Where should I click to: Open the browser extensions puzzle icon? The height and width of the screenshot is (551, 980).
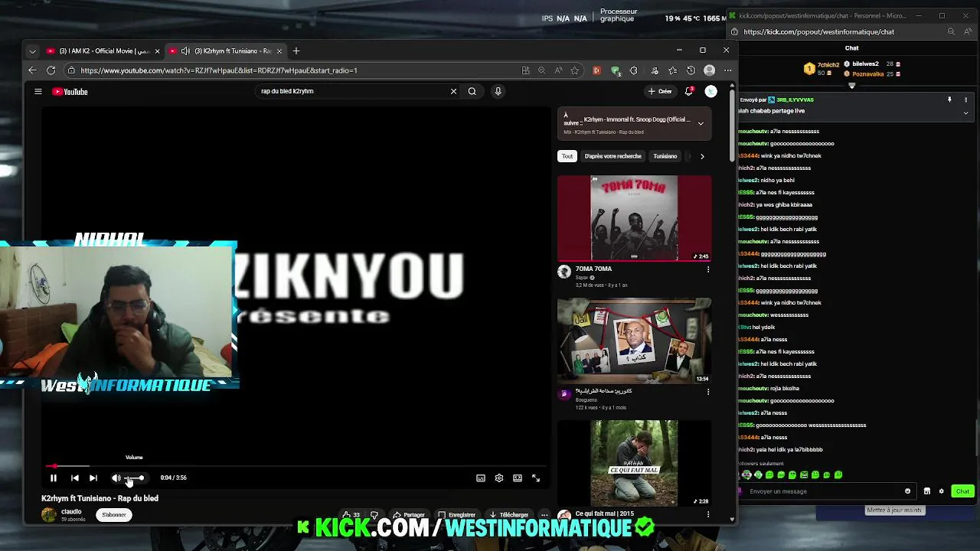pyautogui.click(x=634, y=70)
